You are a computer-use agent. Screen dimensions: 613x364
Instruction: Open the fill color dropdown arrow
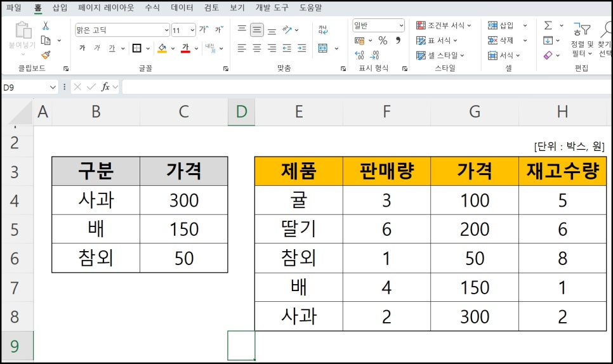pos(173,48)
